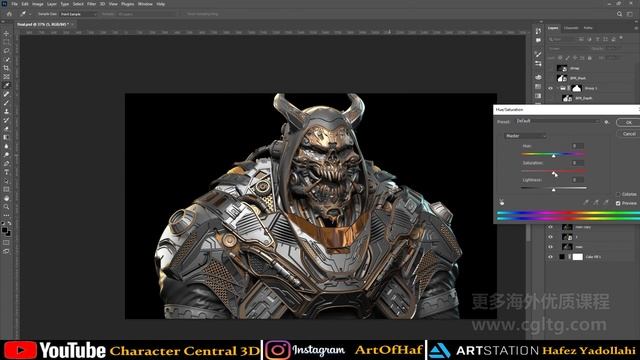Open the Master channel dropdown
Image resolution: width=640 pixels, height=360 pixels.
click(x=525, y=136)
